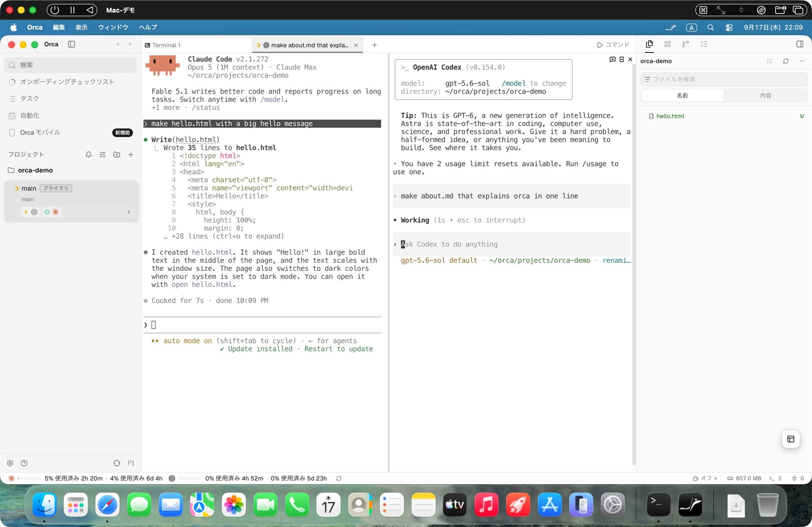Open 自動化 in the sidebar

(71, 115)
